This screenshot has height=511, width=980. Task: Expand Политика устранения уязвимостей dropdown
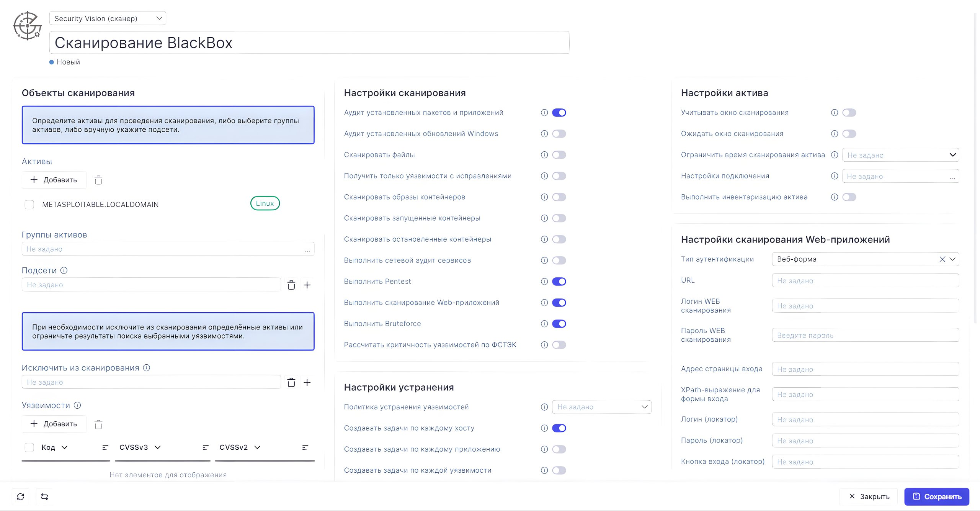[x=601, y=407]
